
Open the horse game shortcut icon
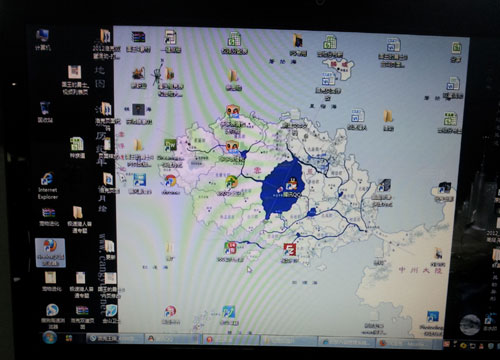138,78
